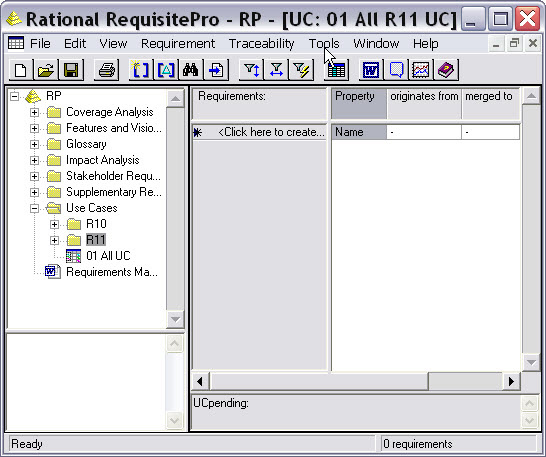The height and width of the screenshot is (457, 546).
Task: Expand the Glossary folder
Action: (x=34, y=144)
